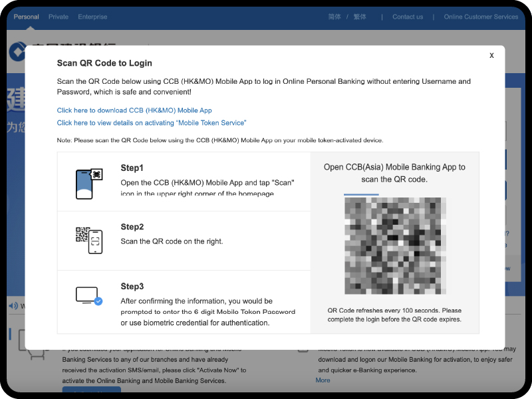Click the 'QR Code refreshes every 100 seconds' note
The height and width of the screenshot is (399, 532).
pyautogui.click(x=394, y=315)
